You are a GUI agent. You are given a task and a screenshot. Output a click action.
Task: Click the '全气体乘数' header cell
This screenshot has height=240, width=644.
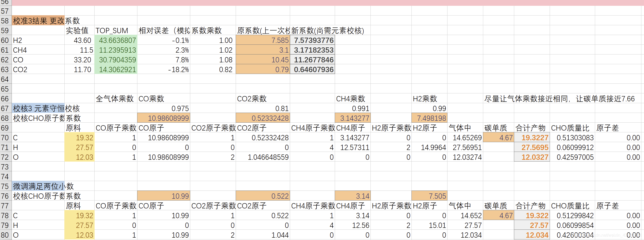coord(116,98)
